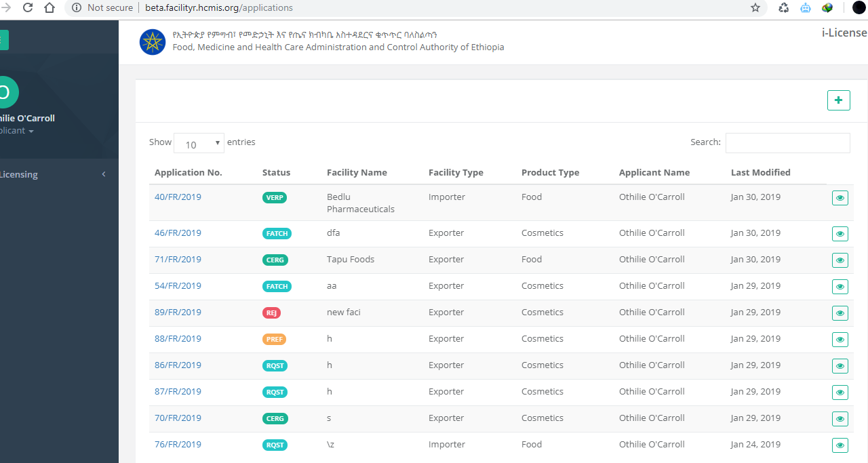Click the PREF status badge for 88/FR/2019
868x463 pixels.
[275, 340]
